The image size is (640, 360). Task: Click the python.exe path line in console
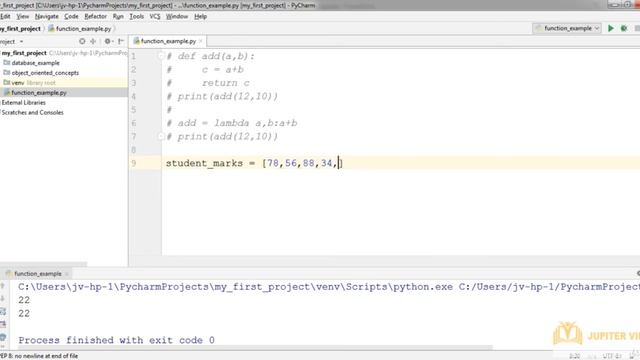(329, 287)
